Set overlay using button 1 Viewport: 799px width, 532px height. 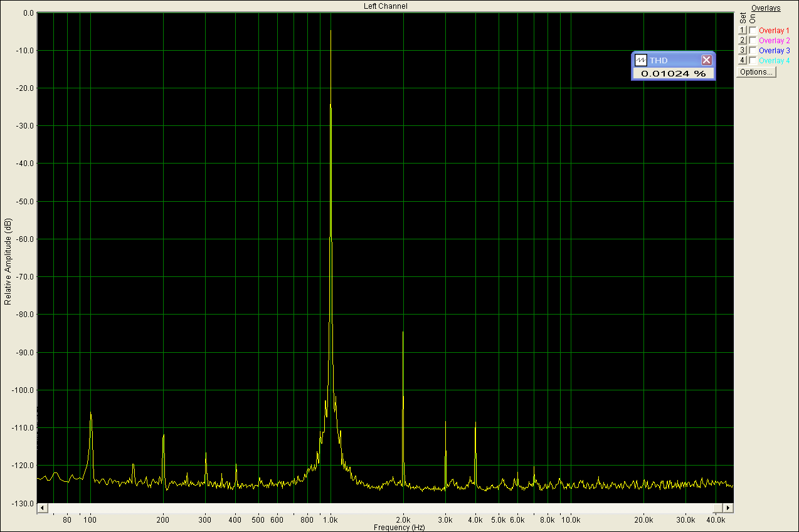pyautogui.click(x=742, y=30)
